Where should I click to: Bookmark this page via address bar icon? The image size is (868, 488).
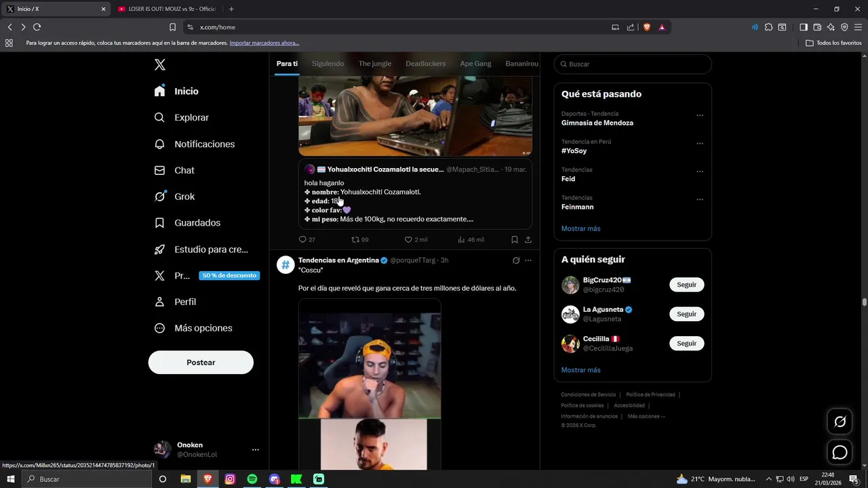click(x=172, y=27)
